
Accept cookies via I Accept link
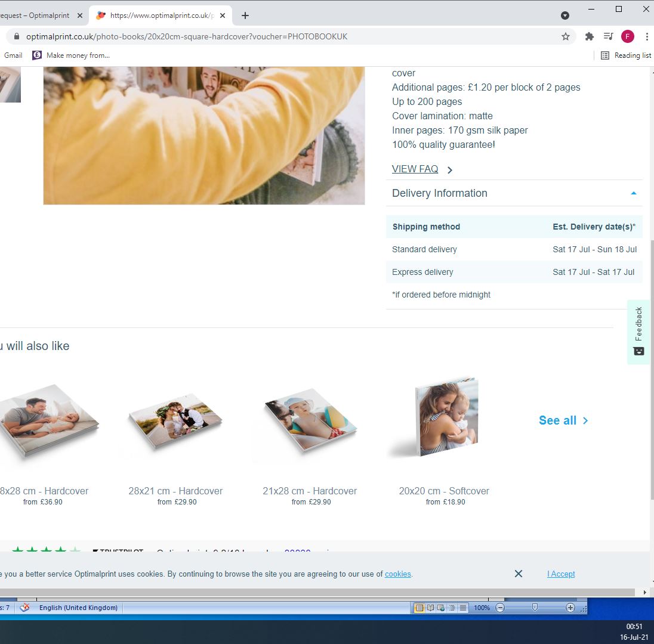pos(561,574)
